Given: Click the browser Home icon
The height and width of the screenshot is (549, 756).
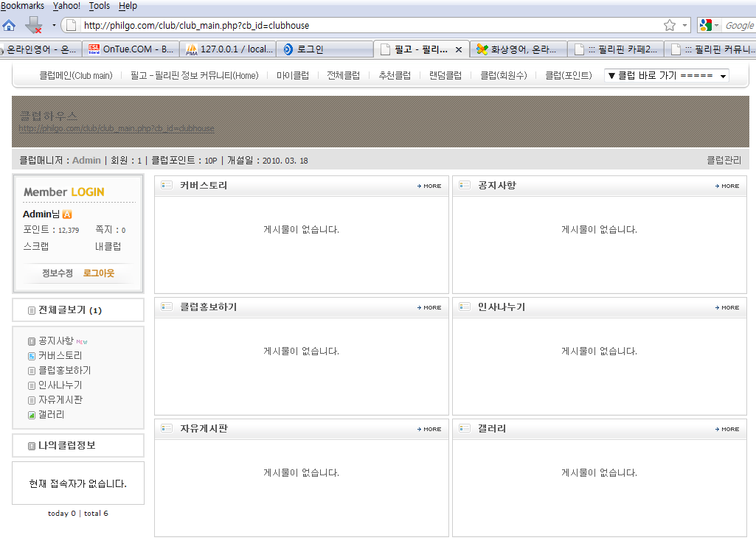Looking at the screenshot, I should tap(9, 25).
